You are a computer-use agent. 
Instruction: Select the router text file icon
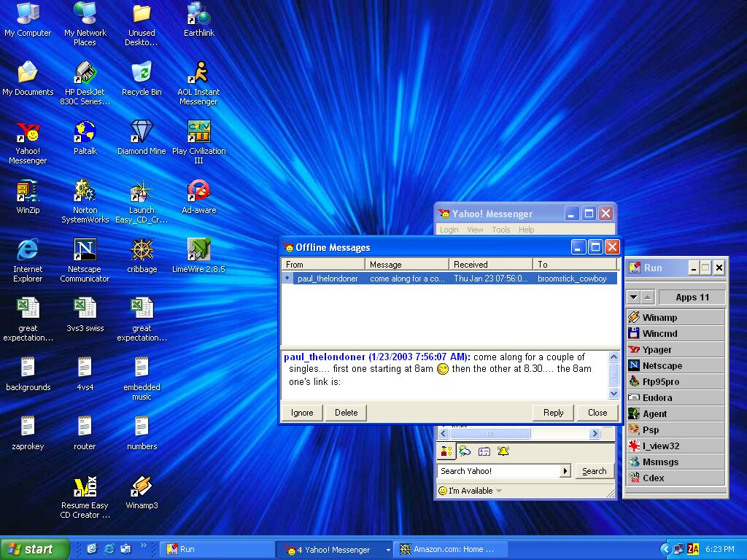pos(85,433)
